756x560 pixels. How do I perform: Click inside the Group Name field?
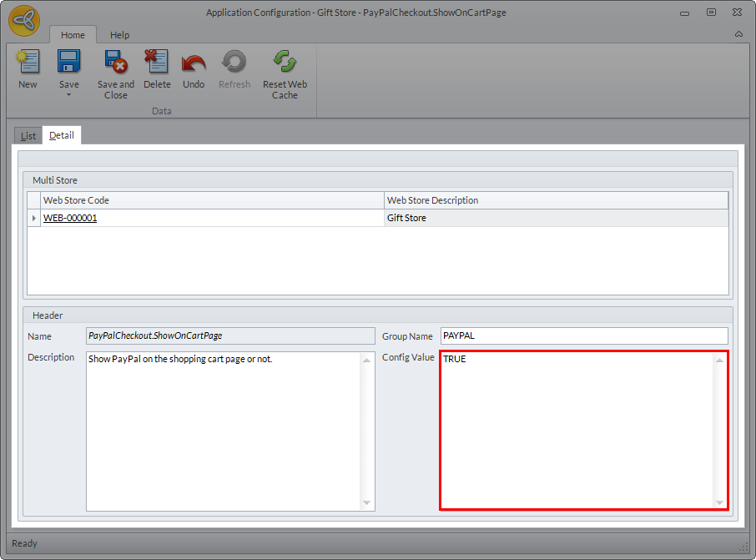click(x=584, y=335)
